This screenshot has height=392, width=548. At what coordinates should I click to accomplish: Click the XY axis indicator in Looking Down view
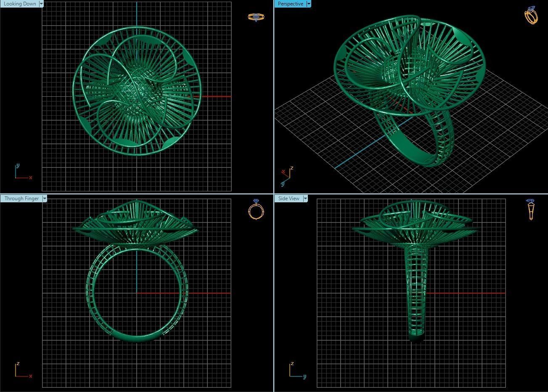click(x=23, y=172)
